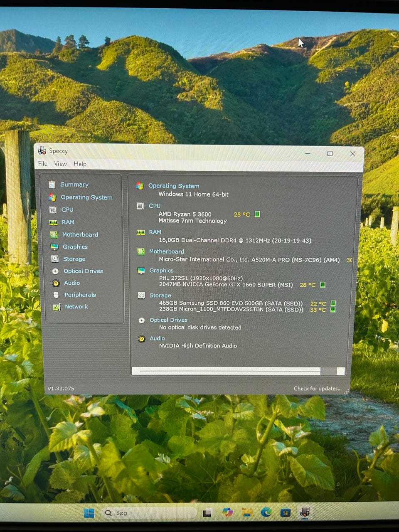Click Samsung SSD temperature indicator icon
The width and height of the screenshot is (399, 532).
333,303
